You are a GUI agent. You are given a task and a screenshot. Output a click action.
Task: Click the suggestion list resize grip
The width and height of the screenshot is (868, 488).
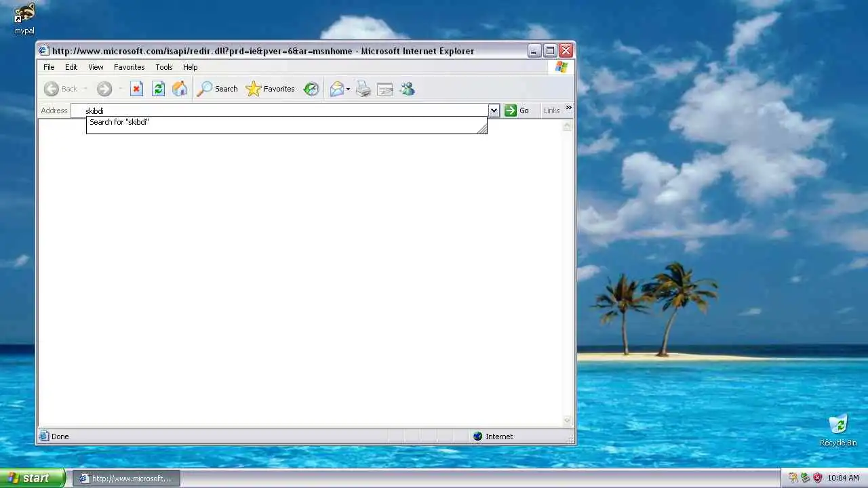pyautogui.click(x=482, y=129)
